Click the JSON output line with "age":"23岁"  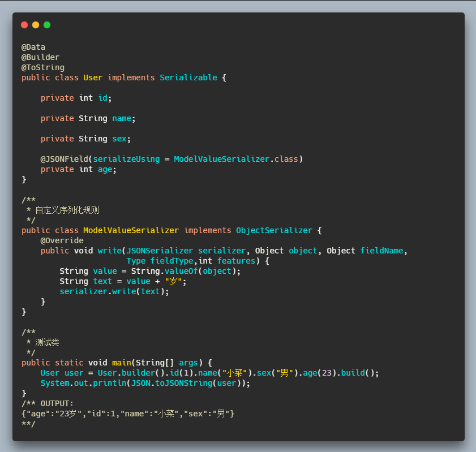(128, 414)
